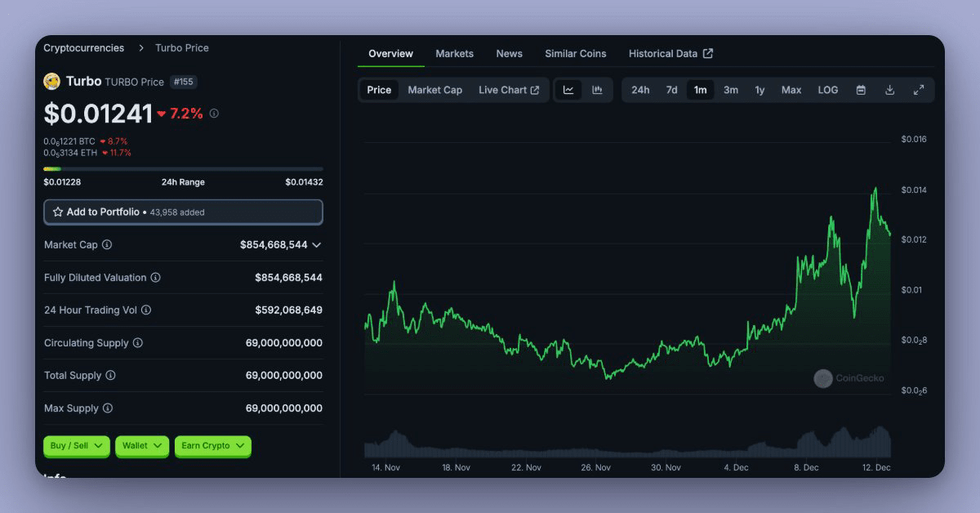Open the Live Chart view
The width and height of the screenshot is (980, 513).
pyautogui.click(x=509, y=90)
